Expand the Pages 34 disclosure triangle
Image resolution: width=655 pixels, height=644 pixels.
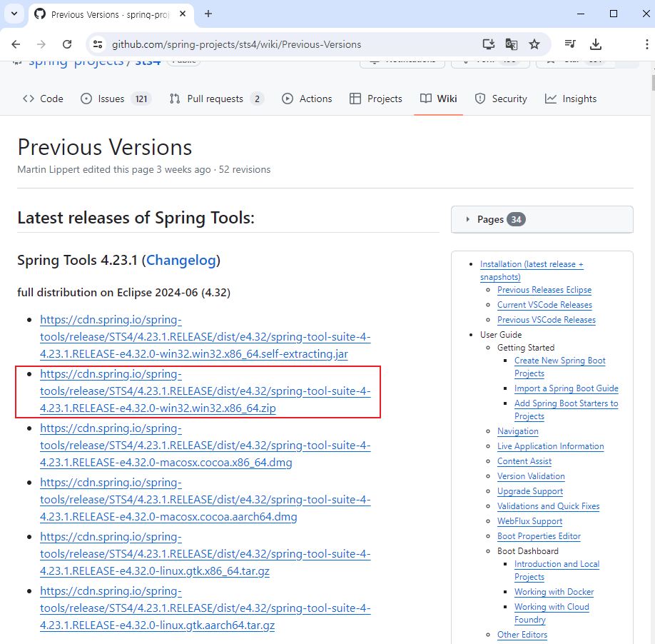pos(467,219)
